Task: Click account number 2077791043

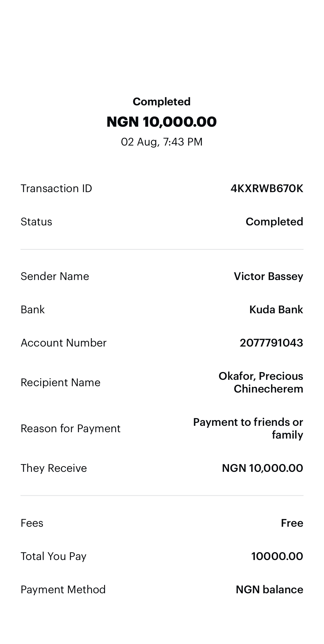Action: click(x=271, y=343)
